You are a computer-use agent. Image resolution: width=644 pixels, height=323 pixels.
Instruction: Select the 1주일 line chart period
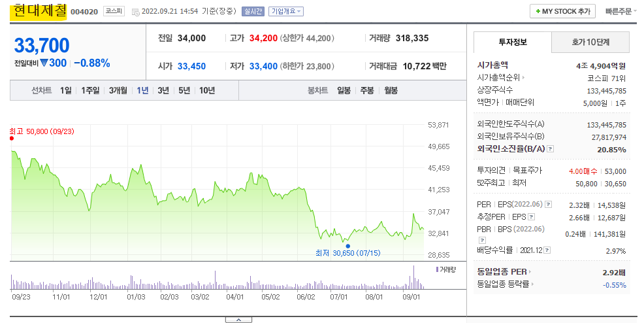tap(90, 90)
